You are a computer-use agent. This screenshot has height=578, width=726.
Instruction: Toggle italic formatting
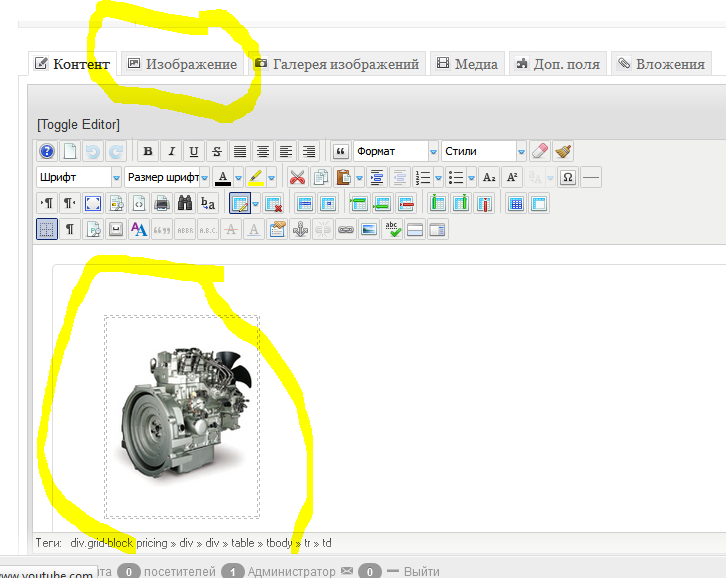[171, 151]
